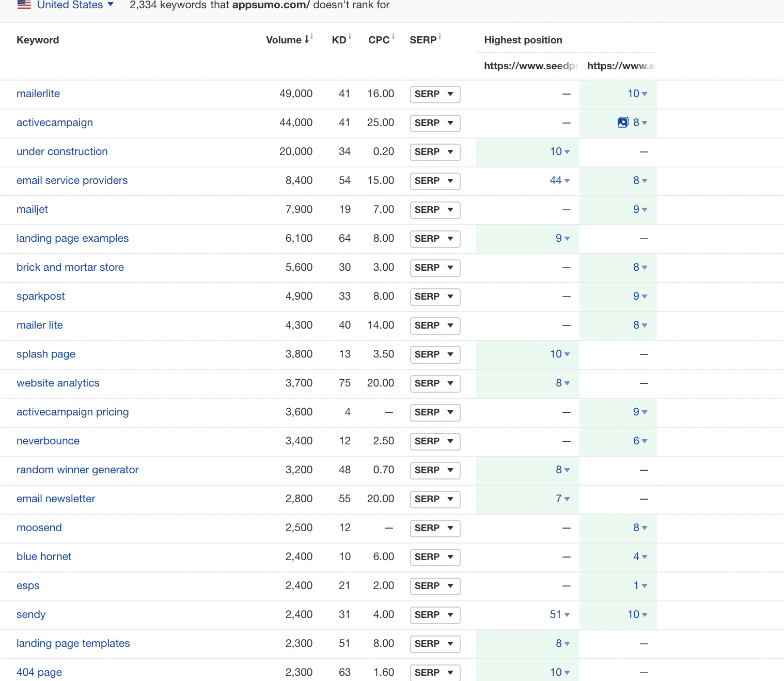Expand position 7 for email newsletter
The width and height of the screenshot is (784, 681).
563,499
